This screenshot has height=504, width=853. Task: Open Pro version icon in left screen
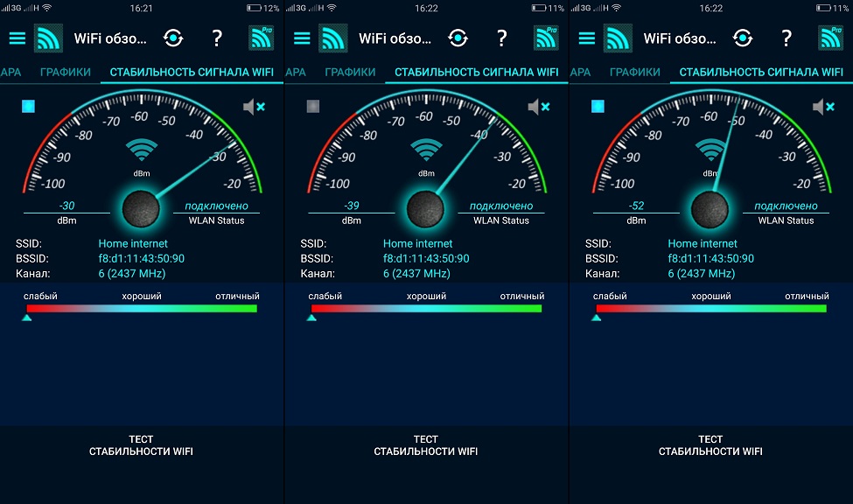261,38
